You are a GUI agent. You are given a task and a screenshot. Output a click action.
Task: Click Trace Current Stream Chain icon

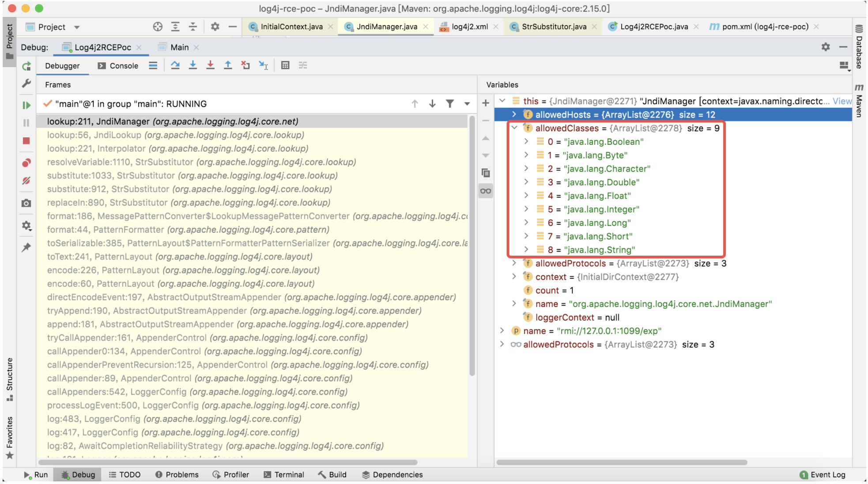tap(303, 65)
